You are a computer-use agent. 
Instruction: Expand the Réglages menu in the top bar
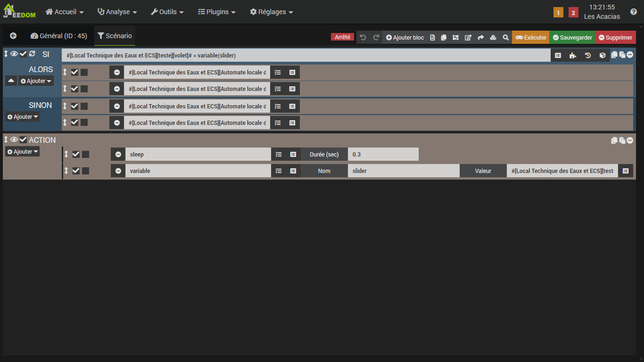(x=271, y=12)
